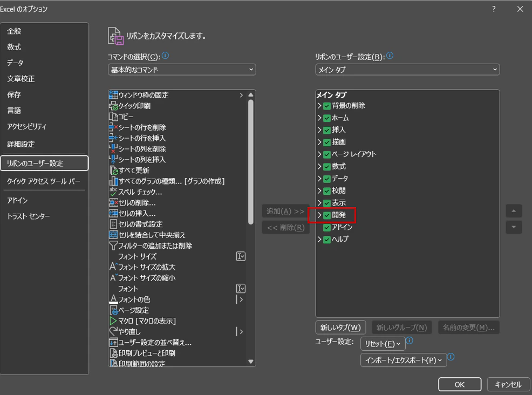Click the セルの削除 icon
Screen dimensions: 532x395
tap(113, 202)
